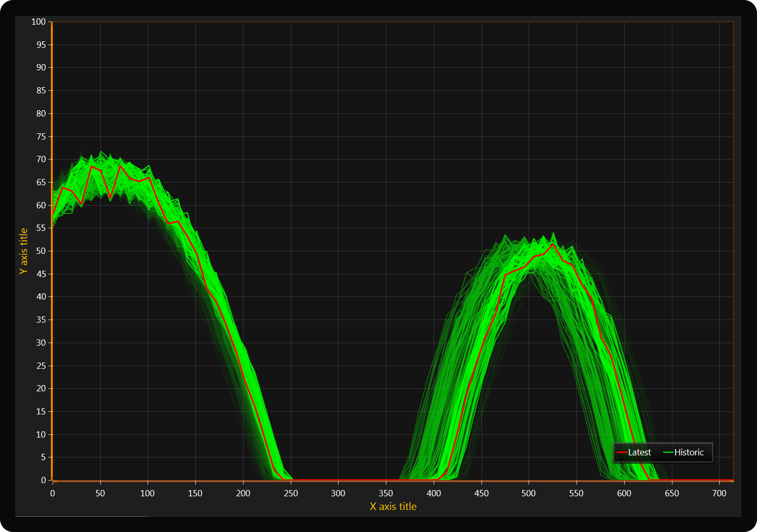Click the 35 tick label on Y axis
This screenshot has width=757, height=532.
[41, 320]
